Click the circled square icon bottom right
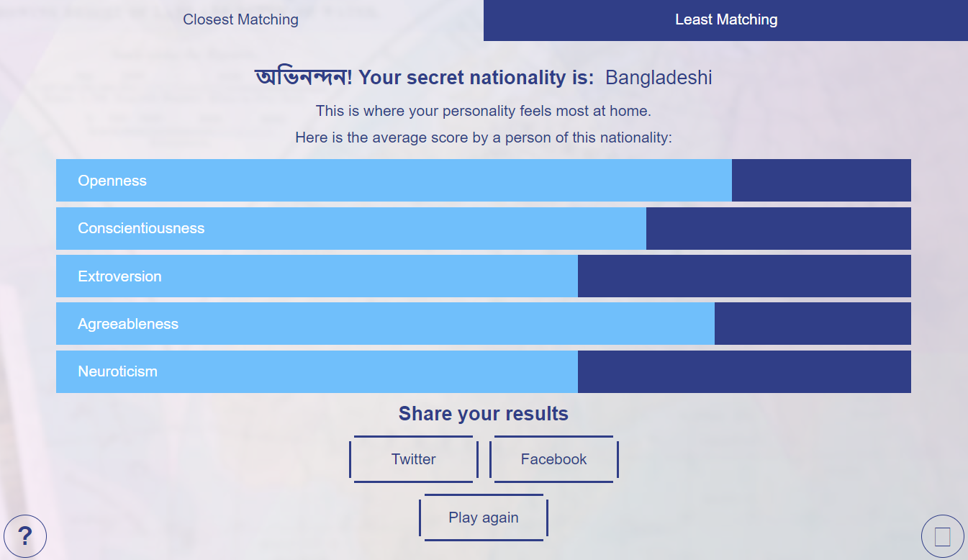 tap(942, 536)
